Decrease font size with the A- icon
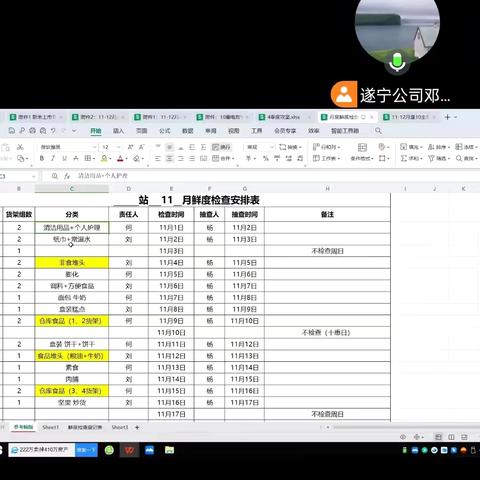The height and width of the screenshot is (480, 480). click(142, 147)
